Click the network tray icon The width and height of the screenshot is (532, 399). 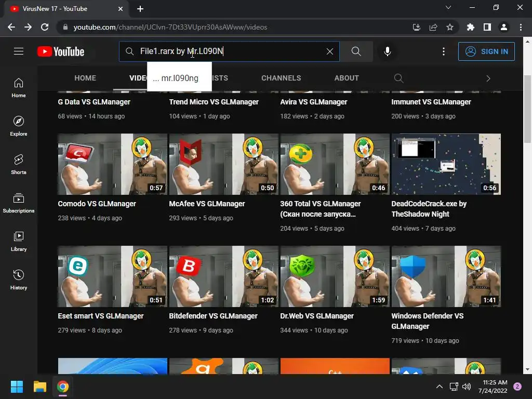(454, 387)
